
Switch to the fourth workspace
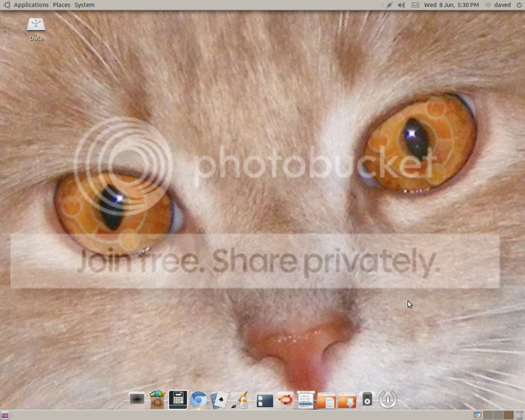click(x=509, y=415)
